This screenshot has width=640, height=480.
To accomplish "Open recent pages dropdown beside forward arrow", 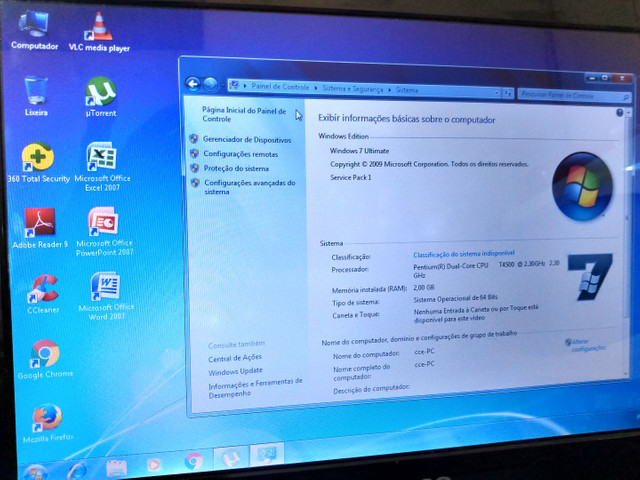I will 222,85.
